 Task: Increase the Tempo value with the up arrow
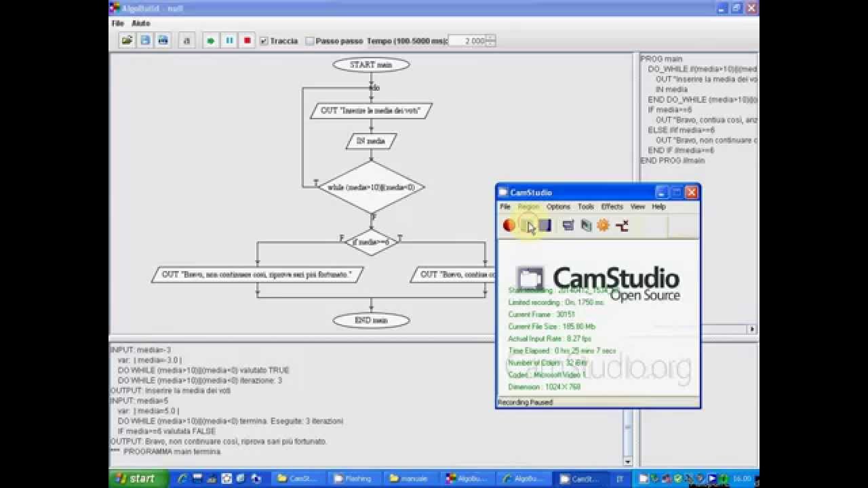[491, 39]
